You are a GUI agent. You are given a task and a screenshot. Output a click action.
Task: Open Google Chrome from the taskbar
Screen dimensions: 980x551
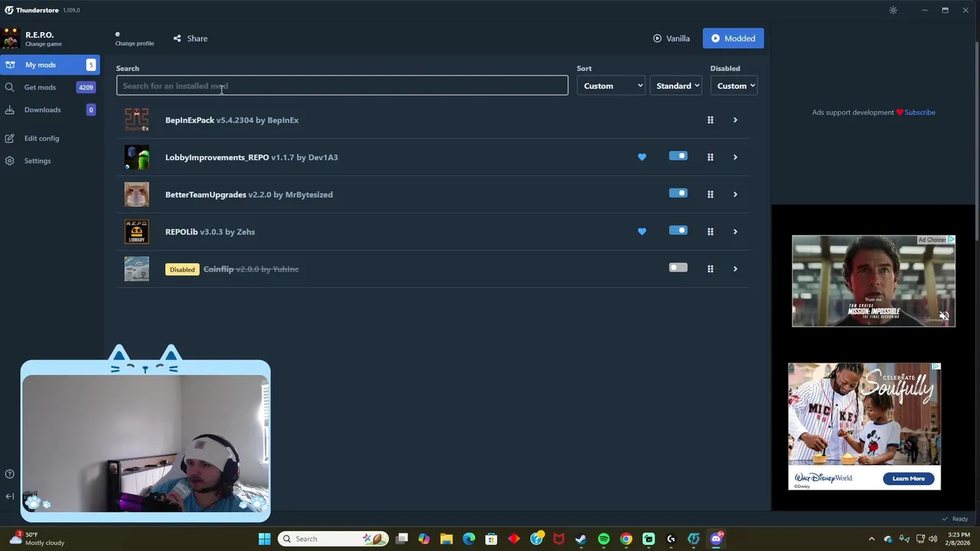click(x=626, y=539)
